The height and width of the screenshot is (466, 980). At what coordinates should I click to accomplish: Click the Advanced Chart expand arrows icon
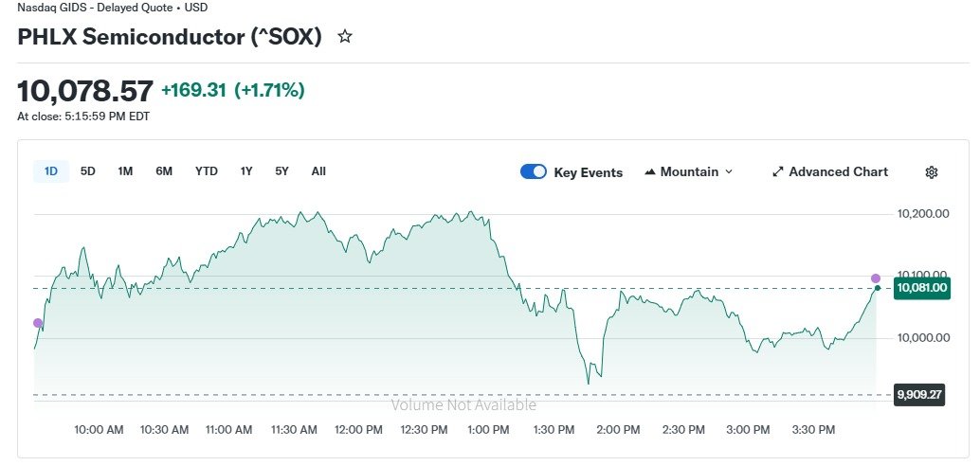pos(778,171)
